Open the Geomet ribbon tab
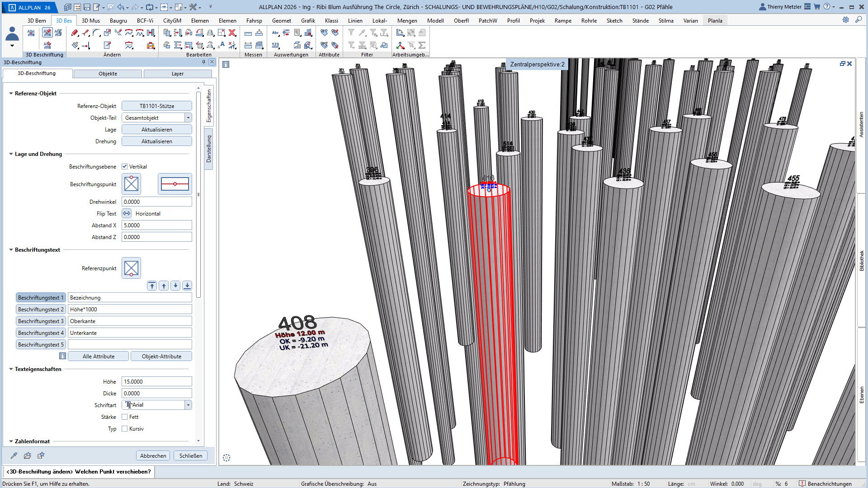Screen dimensions: 868x488 tap(281, 20)
